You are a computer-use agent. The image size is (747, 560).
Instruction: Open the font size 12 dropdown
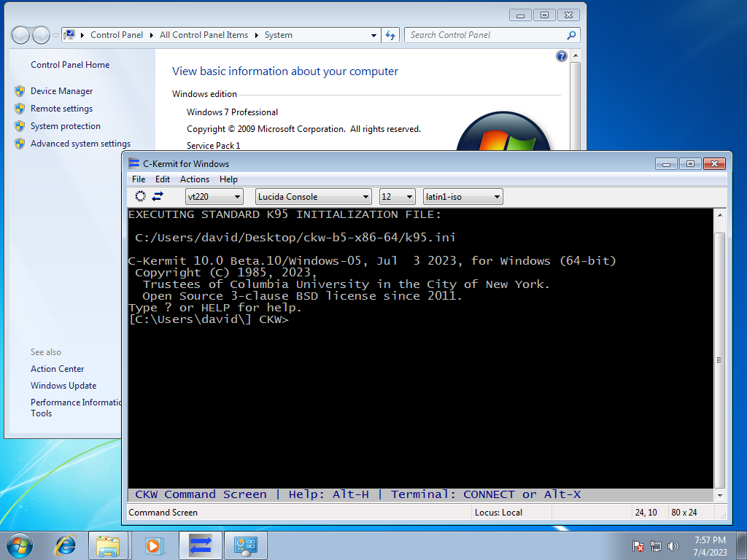(x=397, y=197)
